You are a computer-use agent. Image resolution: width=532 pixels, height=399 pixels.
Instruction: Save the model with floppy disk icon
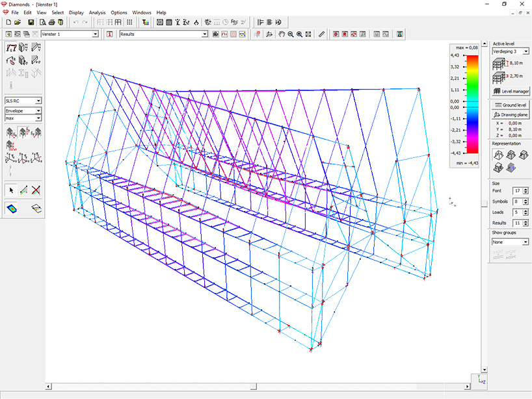tap(31, 22)
